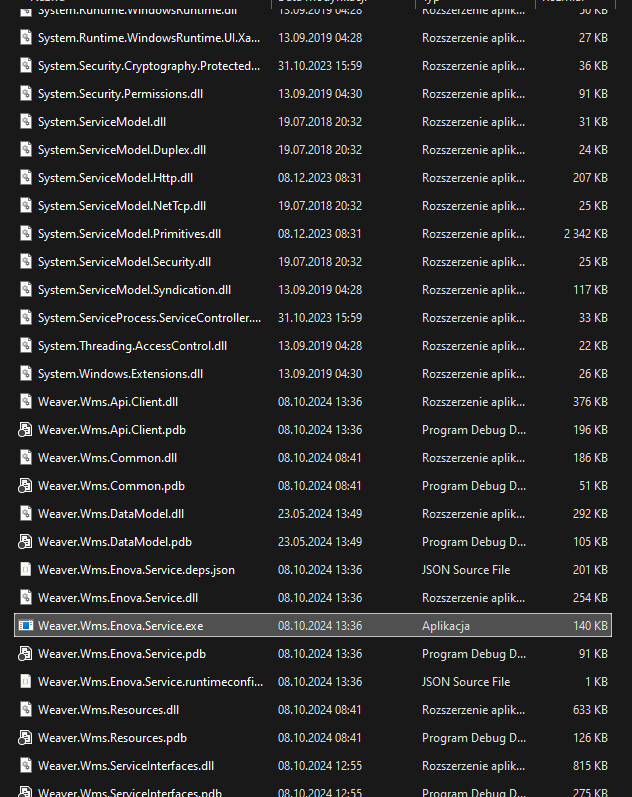Click the icon of Weaver.Wms.DataModel.pdb
The height and width of the screenshot is (797, 632).
25,542
